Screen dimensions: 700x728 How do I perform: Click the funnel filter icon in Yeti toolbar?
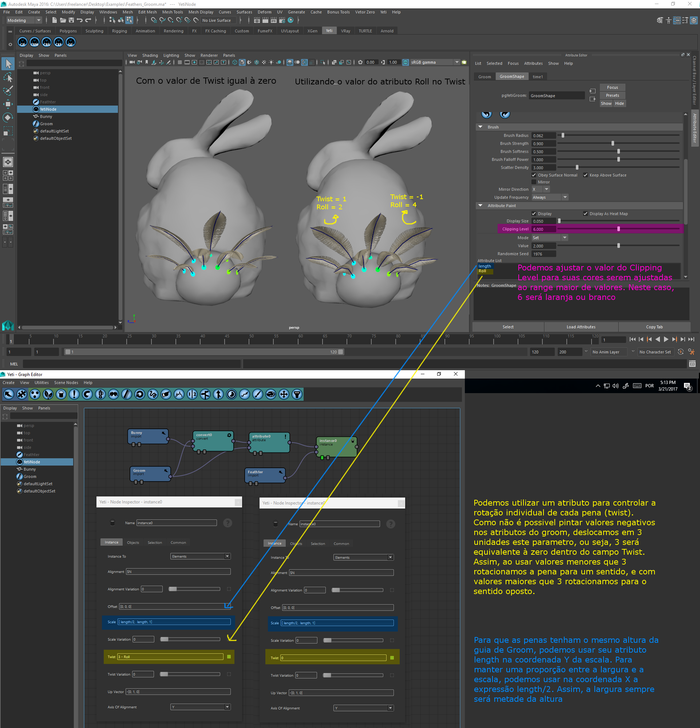(x=297, y=395)
